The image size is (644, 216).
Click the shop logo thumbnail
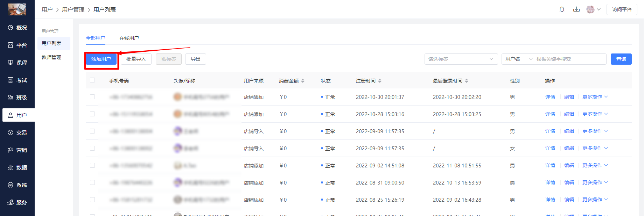17,9
